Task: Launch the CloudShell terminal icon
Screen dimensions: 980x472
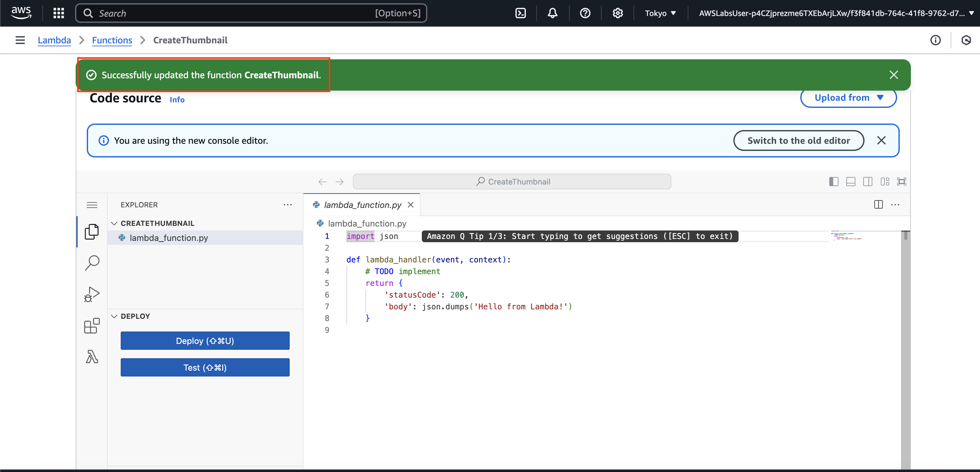Action: 520,13
